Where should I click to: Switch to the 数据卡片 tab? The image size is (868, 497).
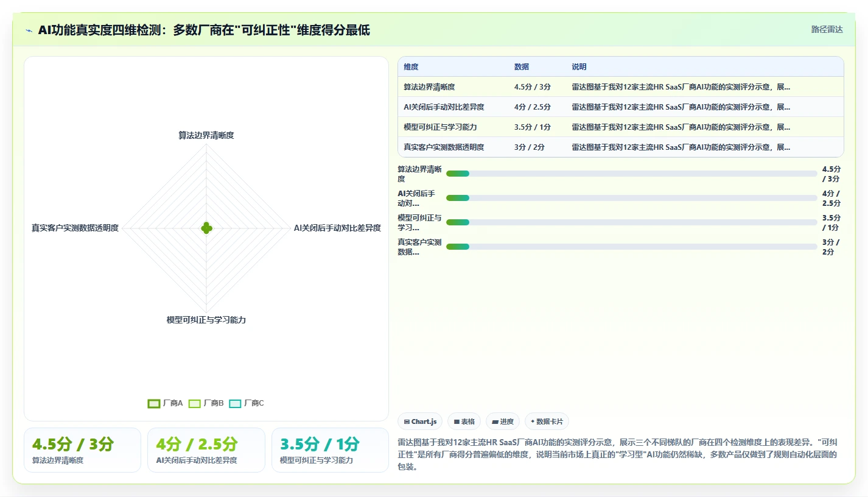pyautogui.click(x=547, y=421)
